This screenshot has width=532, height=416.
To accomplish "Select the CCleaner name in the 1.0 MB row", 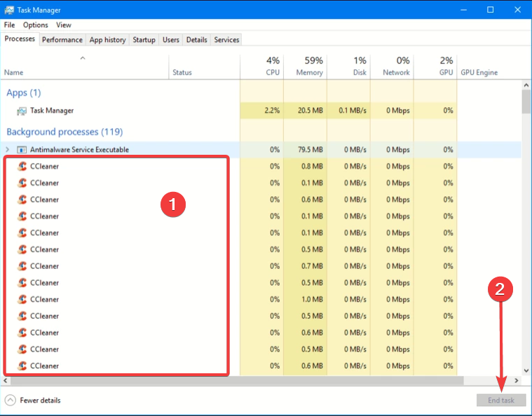I will [44, 299].
